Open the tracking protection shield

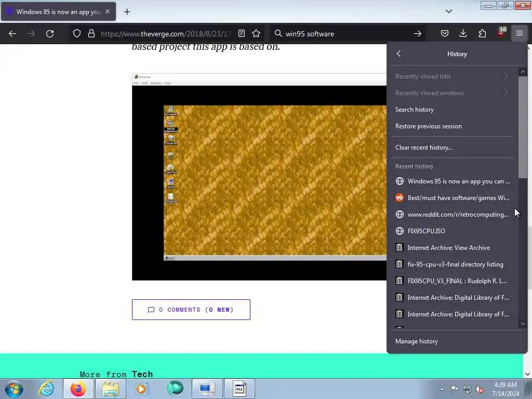coord(77,34)
